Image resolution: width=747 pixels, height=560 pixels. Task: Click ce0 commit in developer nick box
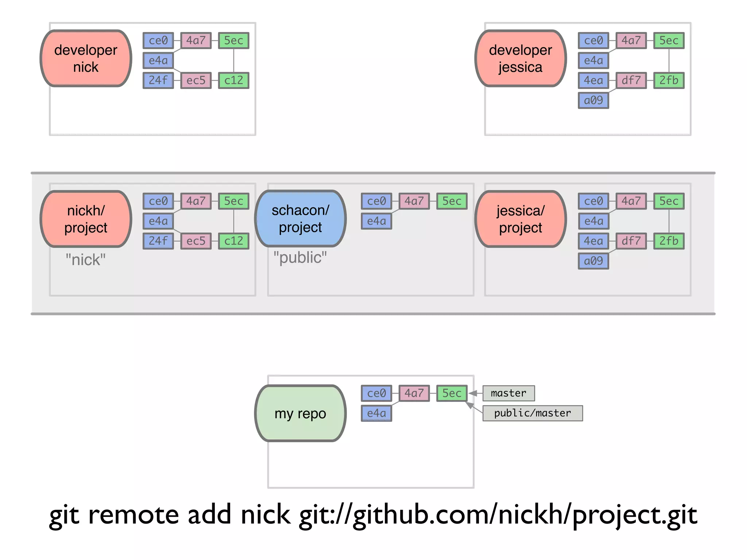pyautogui.click(x=158, y=40)
